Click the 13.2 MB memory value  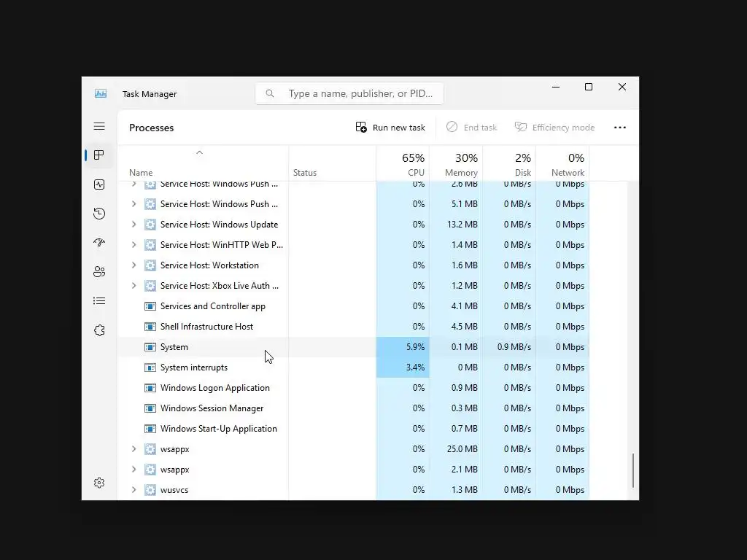pos(462,225)
